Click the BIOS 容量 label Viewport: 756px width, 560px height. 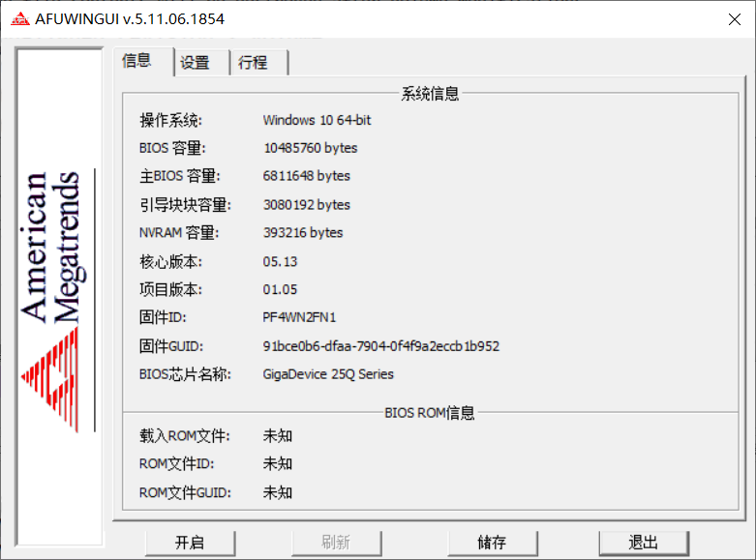[172, 148]
